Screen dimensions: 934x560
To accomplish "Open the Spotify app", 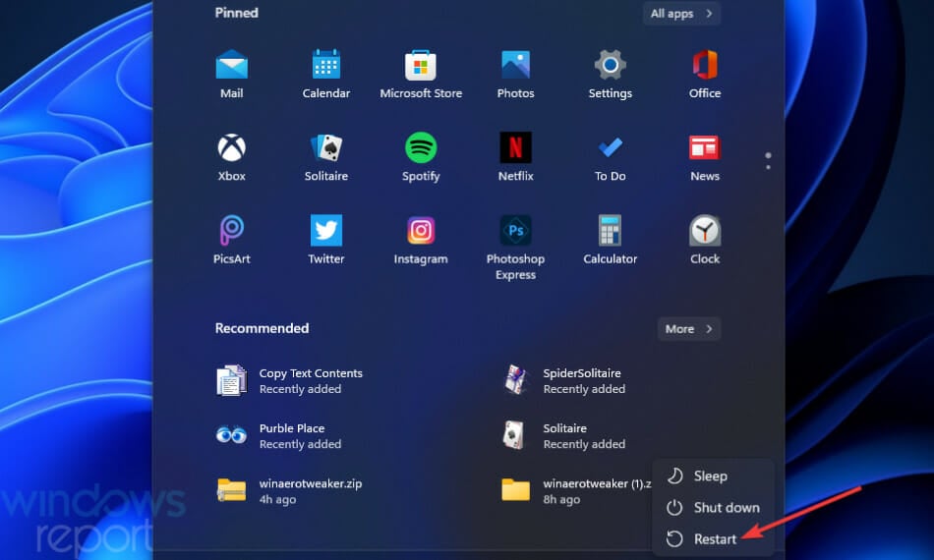I will tap(421, 157).
